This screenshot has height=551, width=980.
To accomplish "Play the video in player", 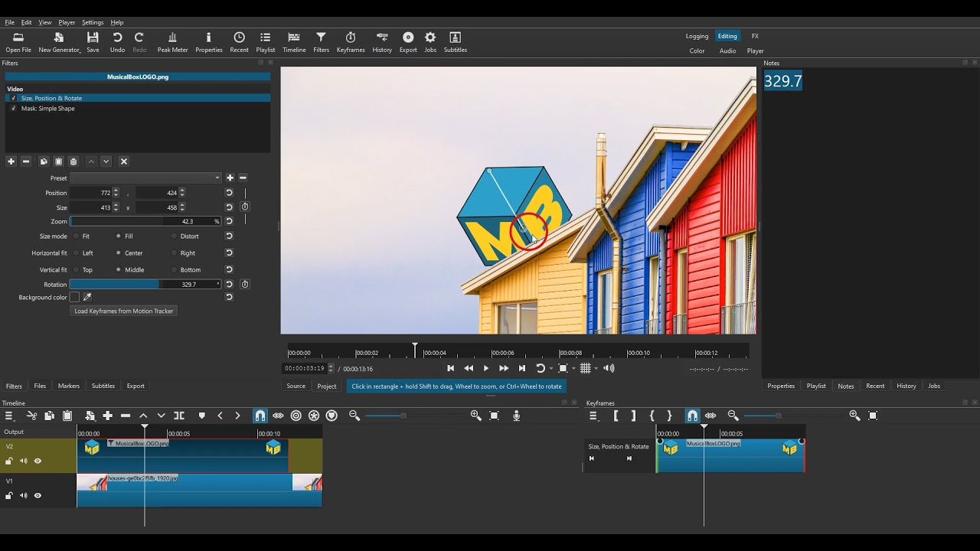I will point(485,368).
